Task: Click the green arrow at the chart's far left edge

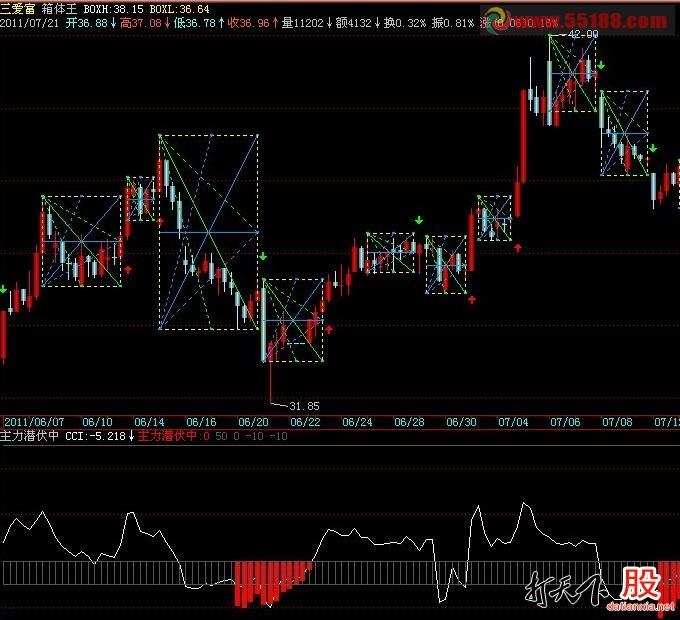Action: 3,289
